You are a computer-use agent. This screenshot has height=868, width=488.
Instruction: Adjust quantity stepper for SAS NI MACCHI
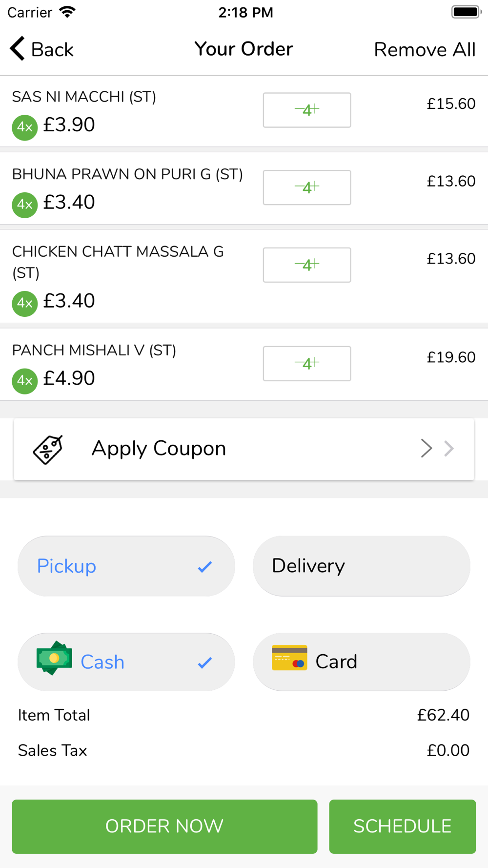pos(307,110)
